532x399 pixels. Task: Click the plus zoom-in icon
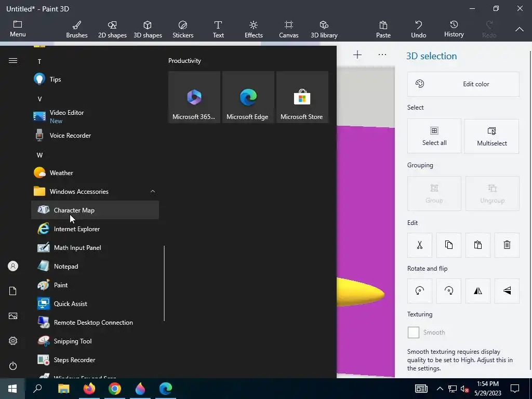pyautogui.click(x=357, y=55)
